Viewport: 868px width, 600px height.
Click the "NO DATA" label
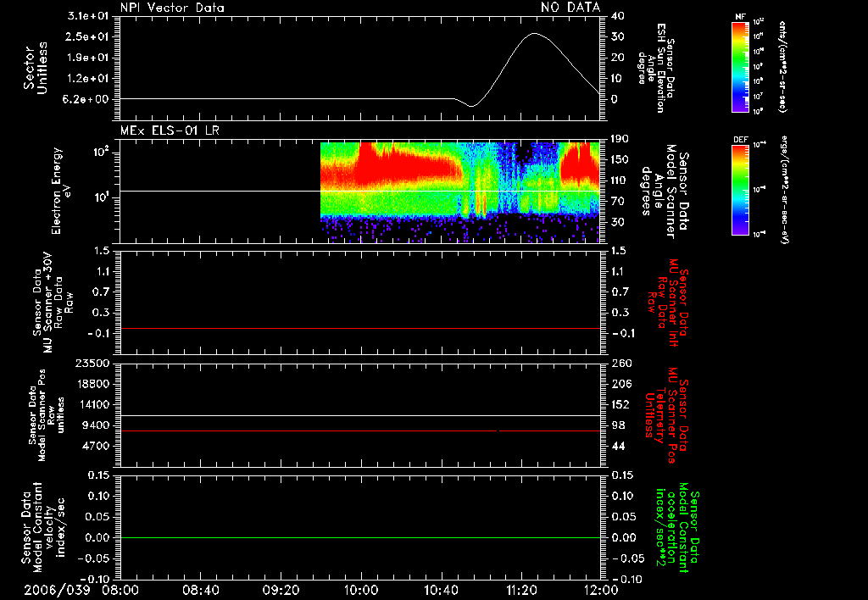coord(570,8)
